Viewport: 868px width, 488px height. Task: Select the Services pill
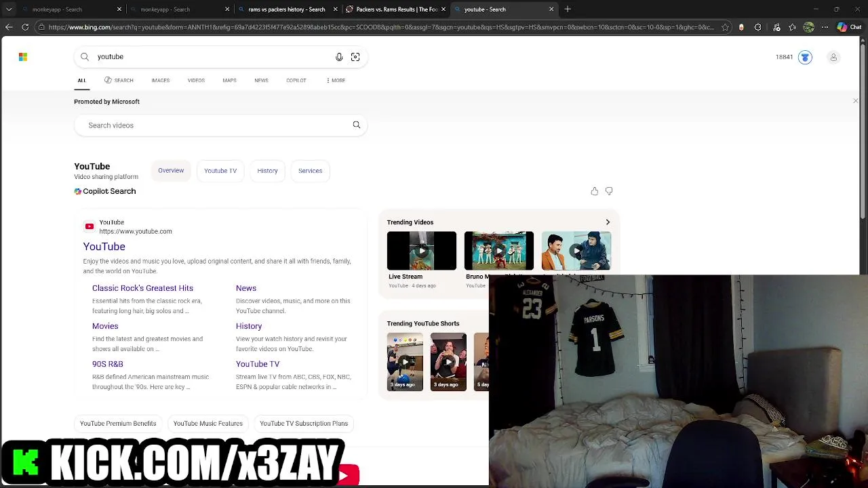point(310,171)
